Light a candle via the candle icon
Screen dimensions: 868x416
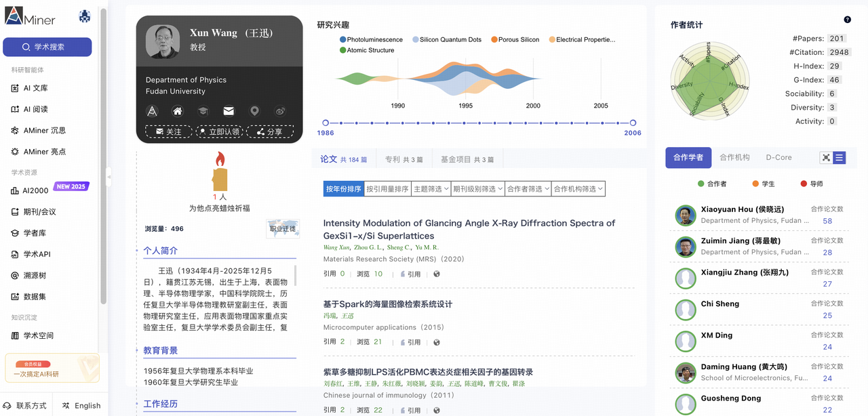219,171
